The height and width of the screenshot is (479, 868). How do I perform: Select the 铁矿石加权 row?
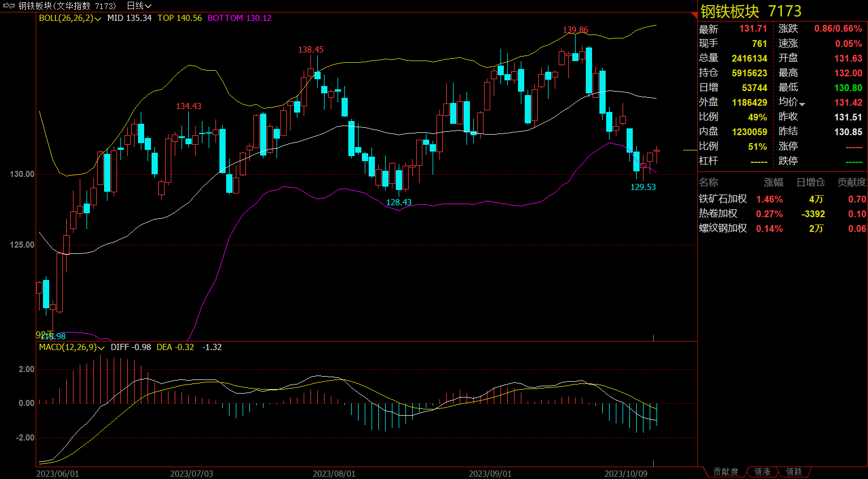click(x=783, y=199)
